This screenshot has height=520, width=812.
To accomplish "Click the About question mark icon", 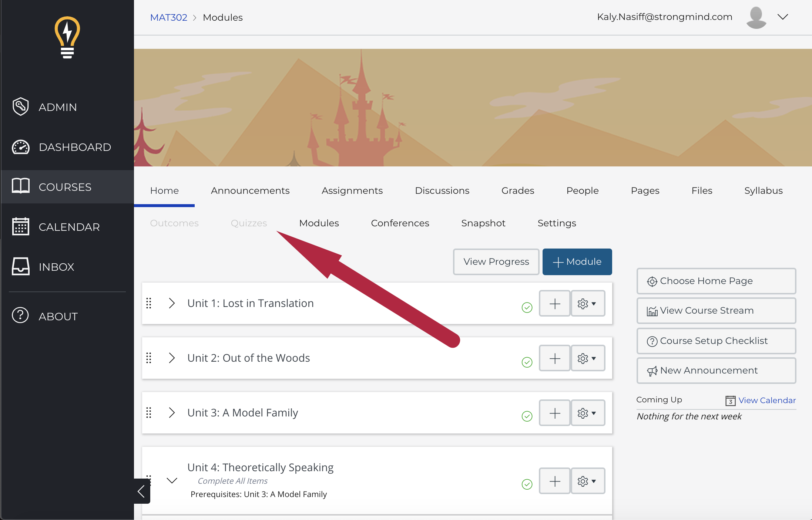I will [x=20, y=315].
